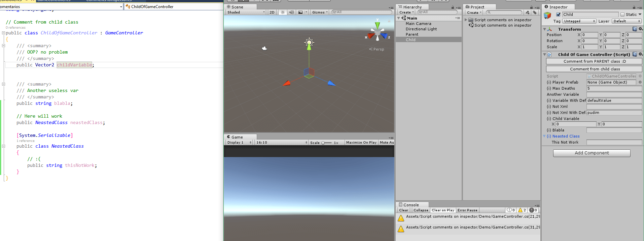
Task: Toggle scene audio speaker icon
Action: coord(291,12)
